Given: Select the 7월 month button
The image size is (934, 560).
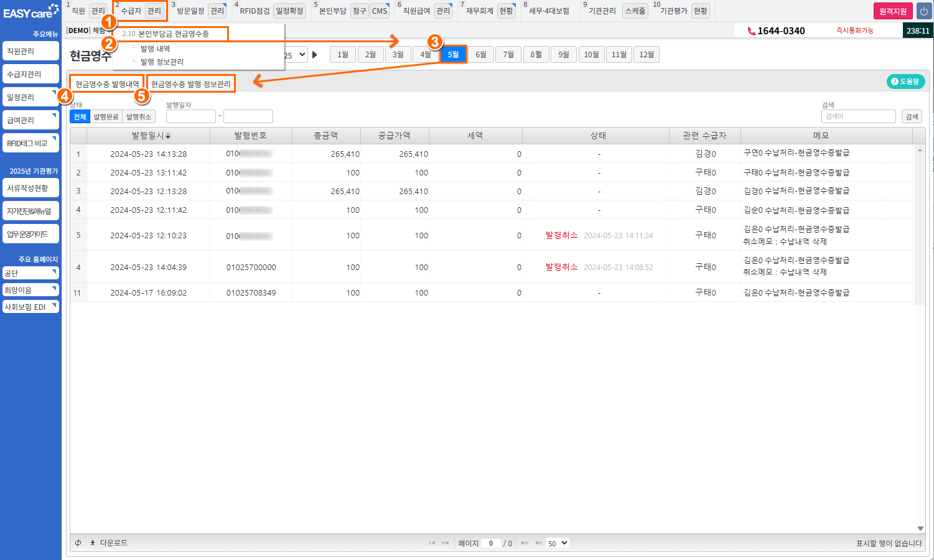Looking at the screenshot, I should tap(508, 55).
